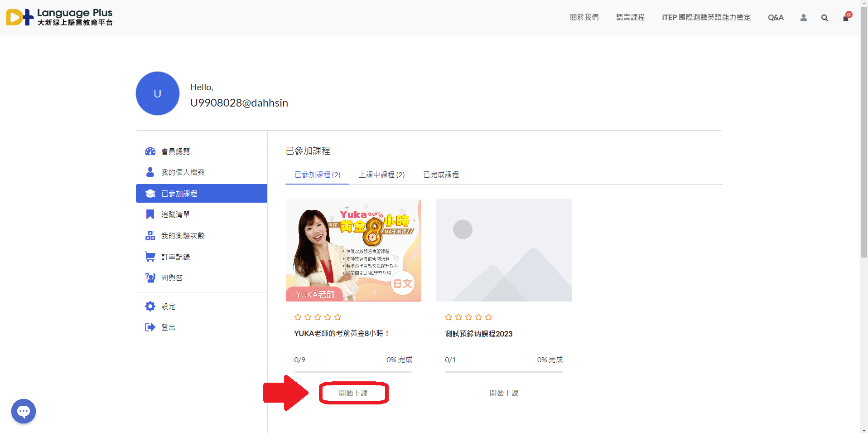Click the 會員總覽 dashboard icon
This screenshot has height=433, width=868.
click(x=150, y=151)
